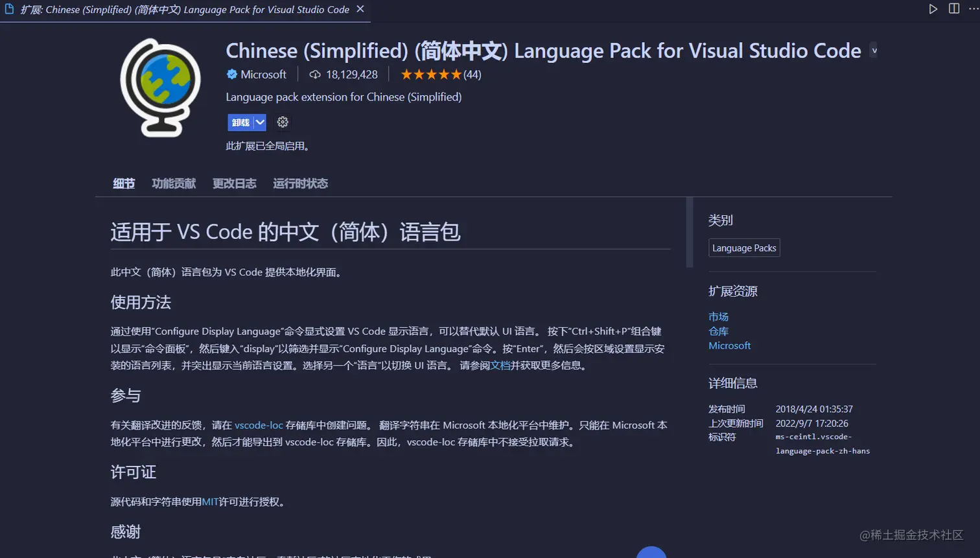
Task: Open the Microsoft publisher link in header
Action: pos(263,75)
